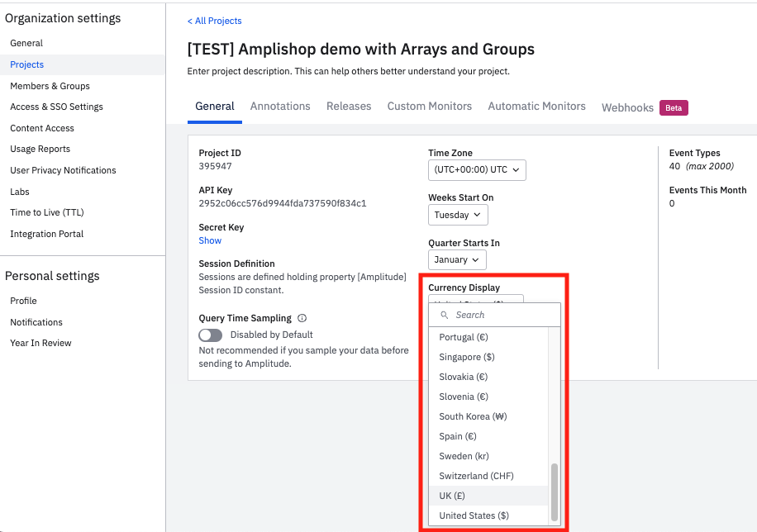Open the Integration Portal
The width and height of the screenshot is (757, 532).
47,234
